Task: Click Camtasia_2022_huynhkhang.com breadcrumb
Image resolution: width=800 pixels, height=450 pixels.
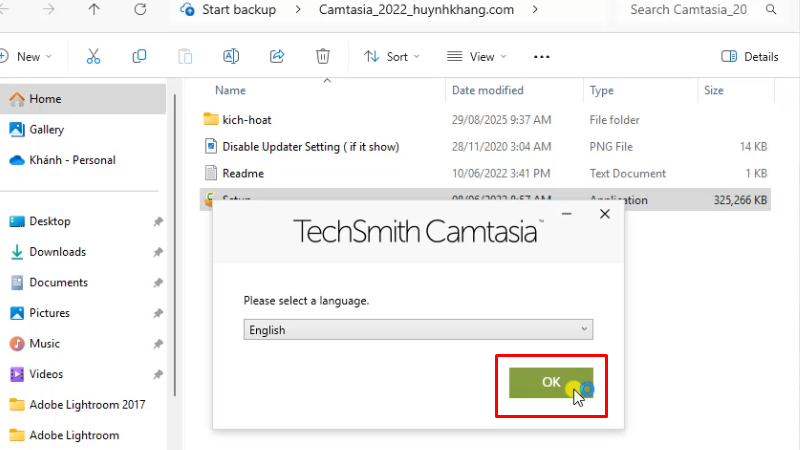Action: pos(416,10)
